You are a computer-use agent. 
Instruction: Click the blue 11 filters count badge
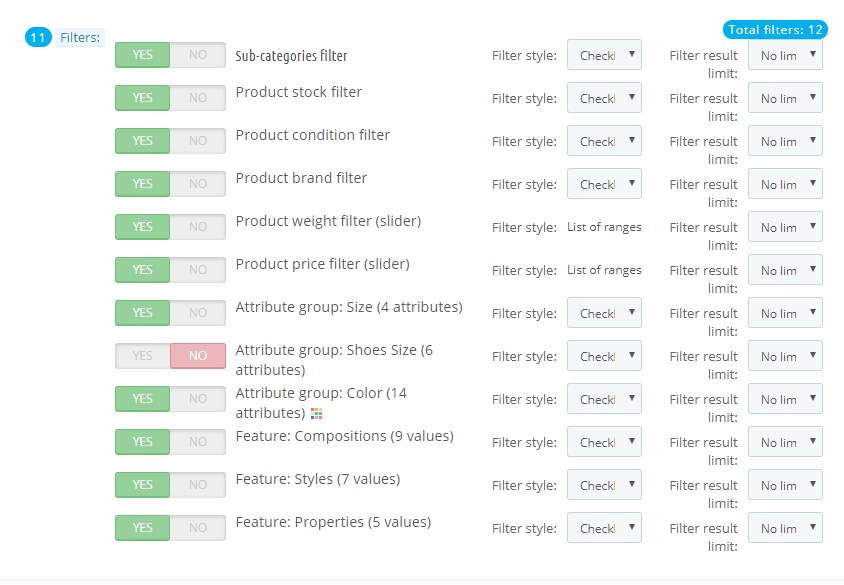[38, 38]
